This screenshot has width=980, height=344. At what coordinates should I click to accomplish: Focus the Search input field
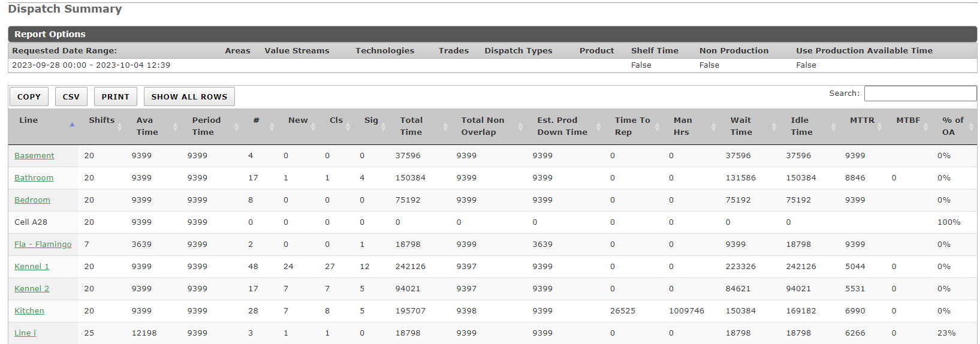[920, 93]
